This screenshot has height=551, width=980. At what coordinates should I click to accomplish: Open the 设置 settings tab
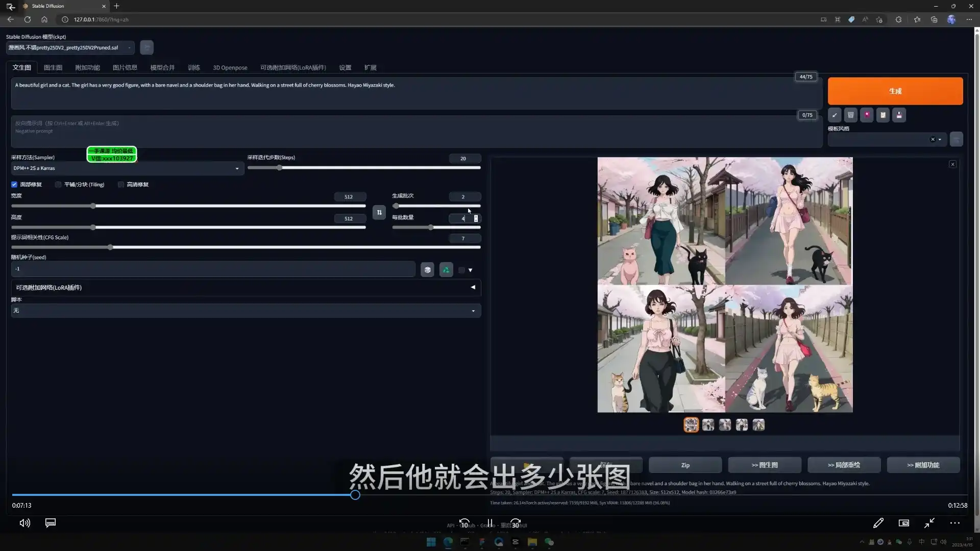(x=345, y=67)
